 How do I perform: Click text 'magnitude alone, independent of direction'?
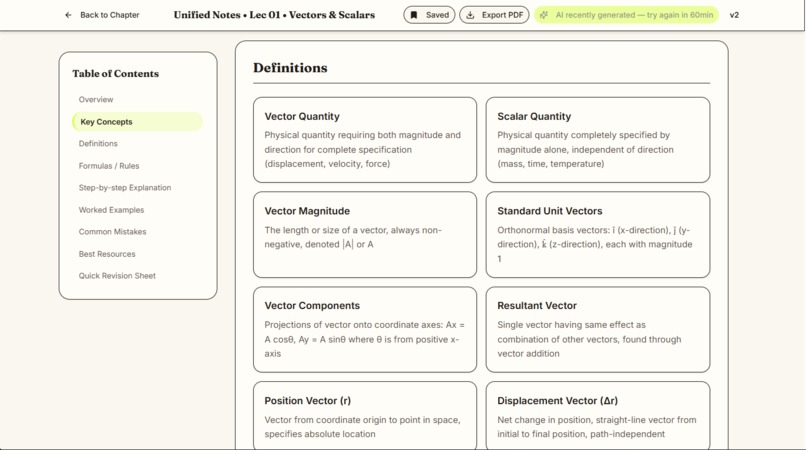tap(585, 150)
